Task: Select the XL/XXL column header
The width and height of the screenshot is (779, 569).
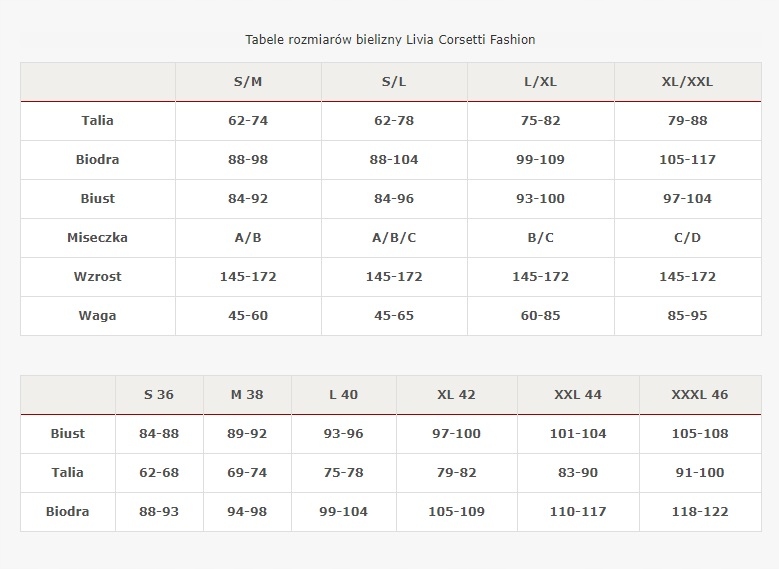Action: click(x=688, y=82)
